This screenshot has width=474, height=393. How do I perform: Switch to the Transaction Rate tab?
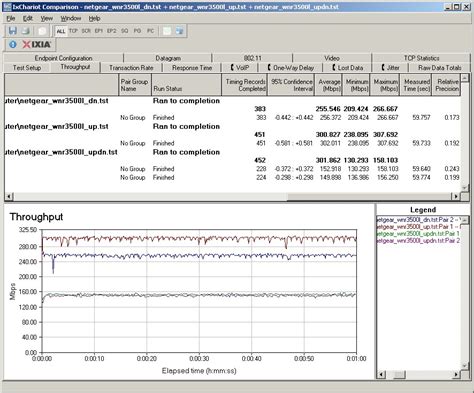131,68
